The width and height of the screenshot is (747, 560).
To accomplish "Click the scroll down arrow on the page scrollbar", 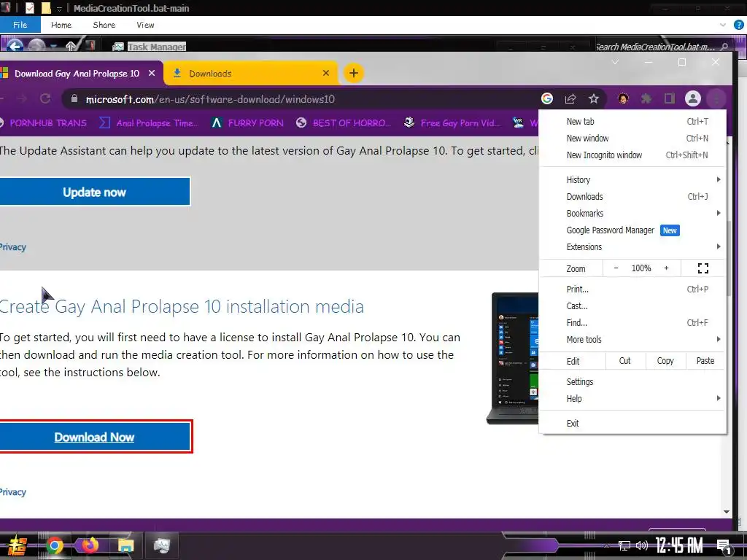I will tap(727, 512).
